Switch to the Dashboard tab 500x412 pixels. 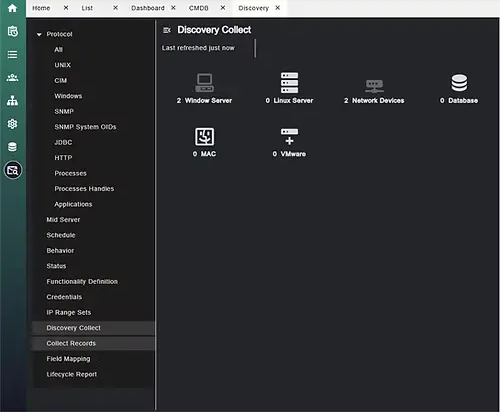pyautogui.click(x=148, y=8)
